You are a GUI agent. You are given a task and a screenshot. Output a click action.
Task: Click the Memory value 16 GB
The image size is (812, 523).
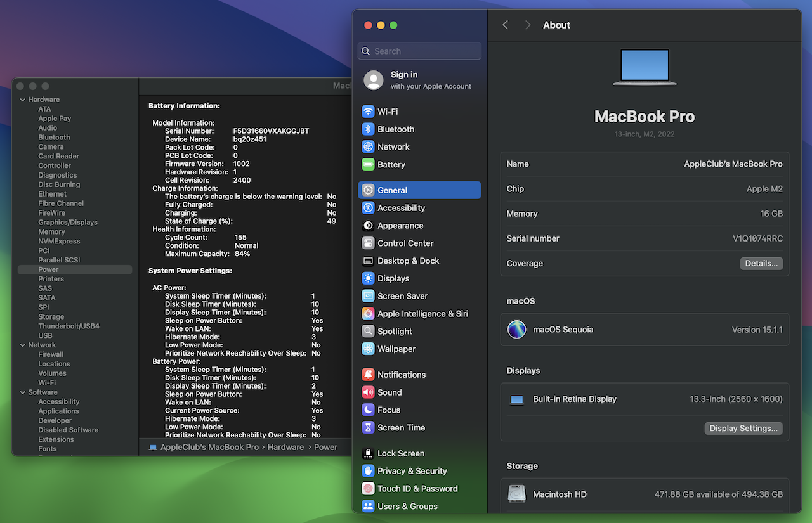pyautogui.click(x=771, y=214)
